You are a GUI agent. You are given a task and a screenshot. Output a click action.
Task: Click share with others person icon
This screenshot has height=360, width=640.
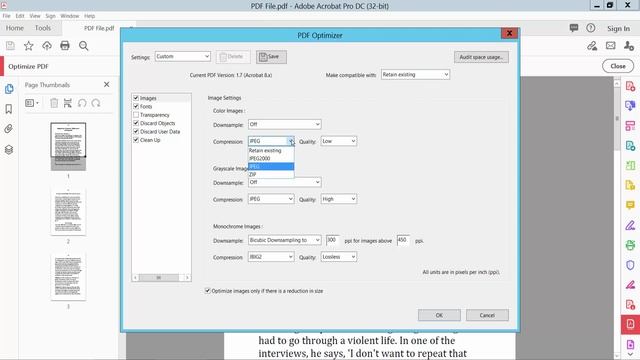click(x=629, y=46)
